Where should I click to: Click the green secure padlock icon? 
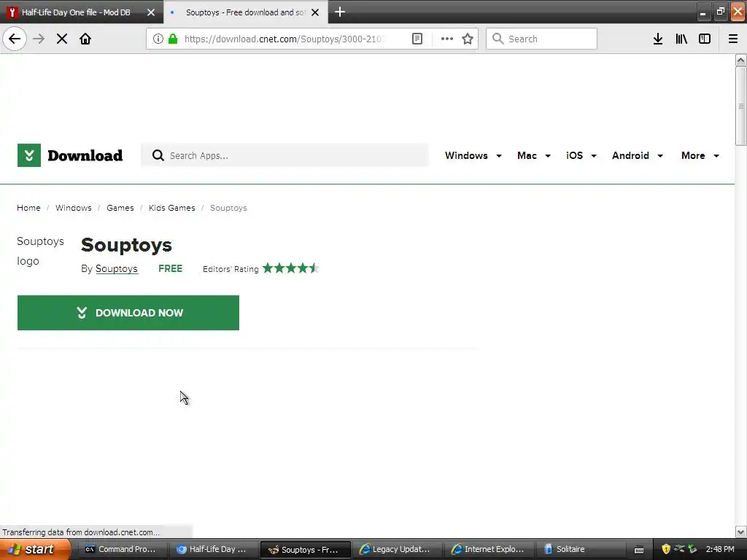click(173, 39)
